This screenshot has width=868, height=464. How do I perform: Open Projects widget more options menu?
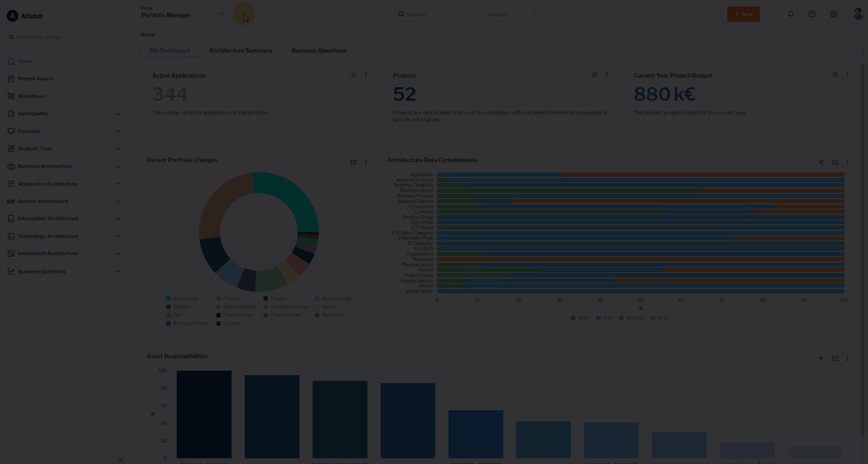[x=607, y=75]
